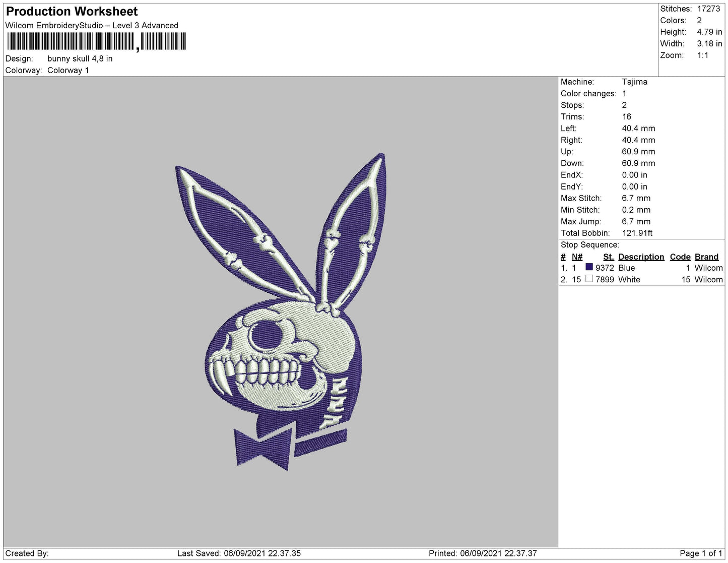Select the machine value 'Tajima'

pyautogui.click(x=635, y=82)
